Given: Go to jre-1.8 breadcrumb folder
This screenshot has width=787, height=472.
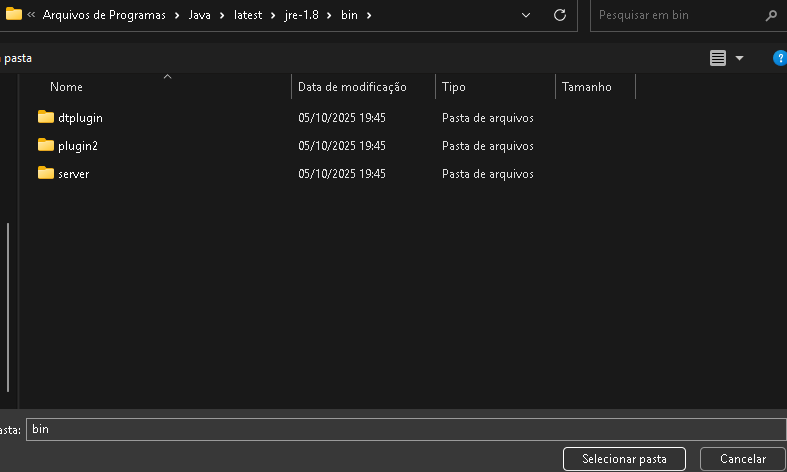Looking at the screenshot, I should tap(302, 15).
